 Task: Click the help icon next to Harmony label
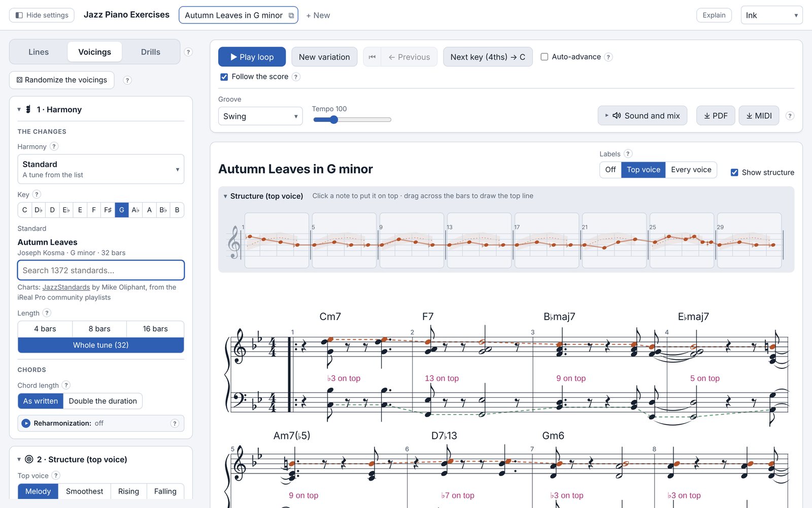(x=54, y=146)
